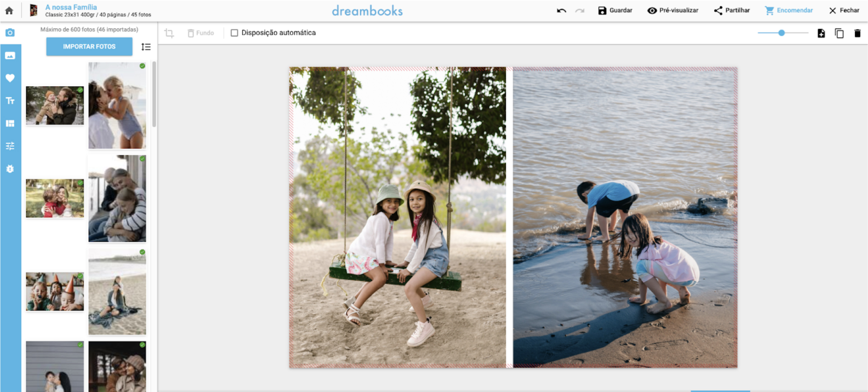
Task: Open the photos camera panel
Action: pyautogui.click(x=10, y=33)
